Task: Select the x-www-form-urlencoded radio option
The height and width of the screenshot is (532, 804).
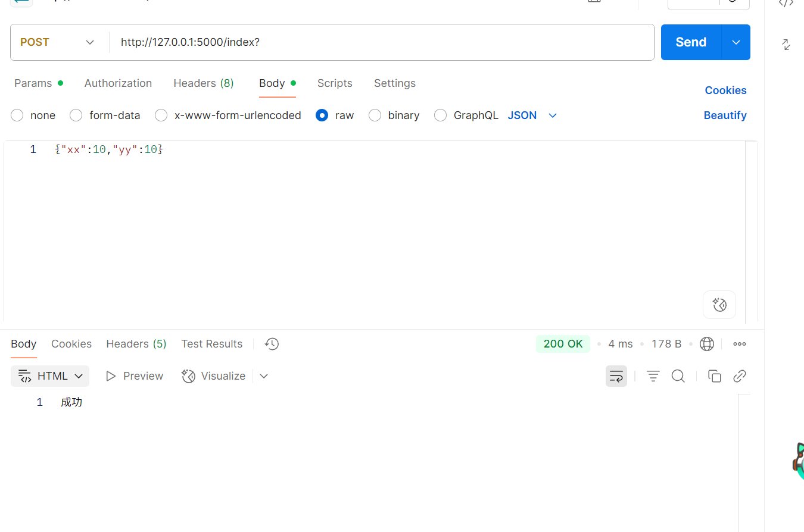Action: pos(161,115)
